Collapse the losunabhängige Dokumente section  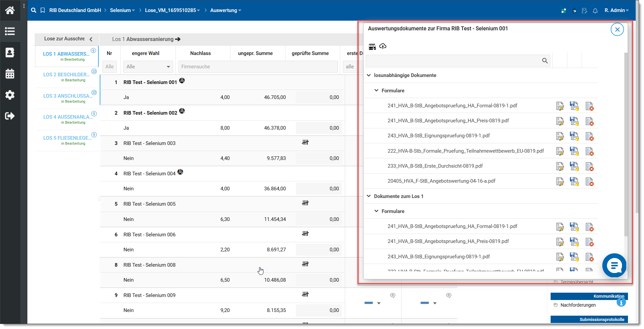click(369, 75)
